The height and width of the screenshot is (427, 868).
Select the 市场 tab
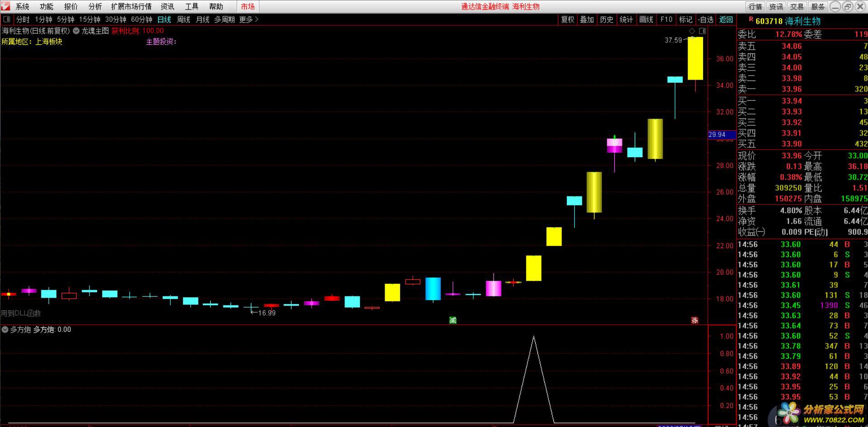pyautogui.click(x=248, y=6)
